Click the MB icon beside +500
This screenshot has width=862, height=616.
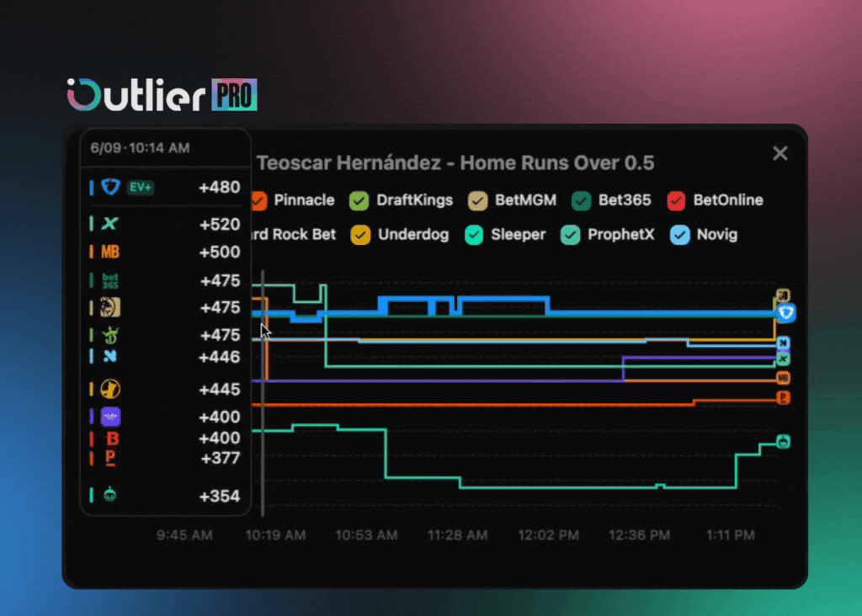tap(110, 252)
